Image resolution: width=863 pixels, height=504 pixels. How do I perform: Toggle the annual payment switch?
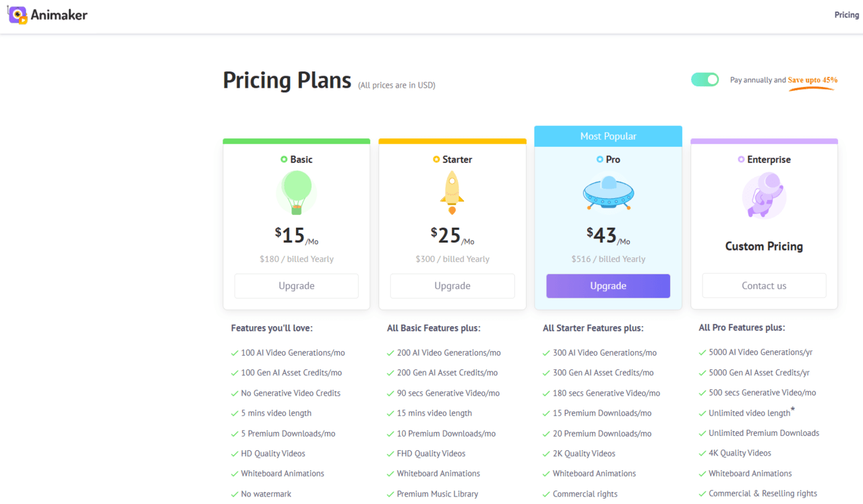pyautogui.click(x=705, y=80)
